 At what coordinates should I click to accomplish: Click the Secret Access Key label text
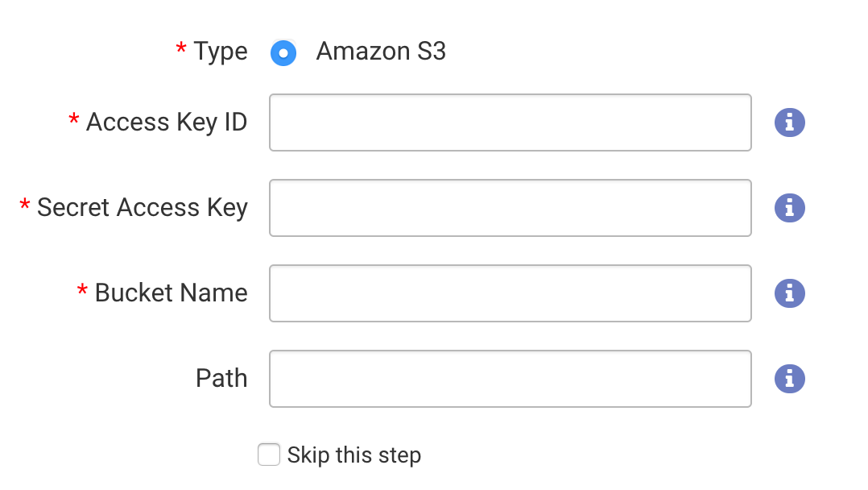[x=143, y=208]
